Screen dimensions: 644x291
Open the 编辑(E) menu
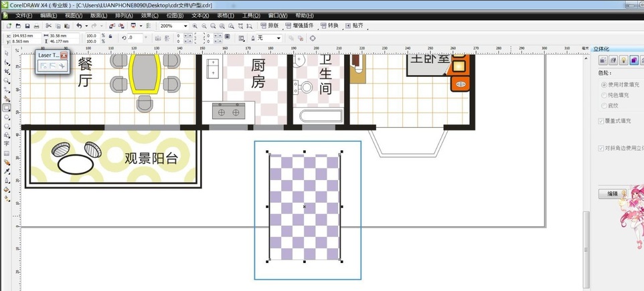(x=48, y=15)
